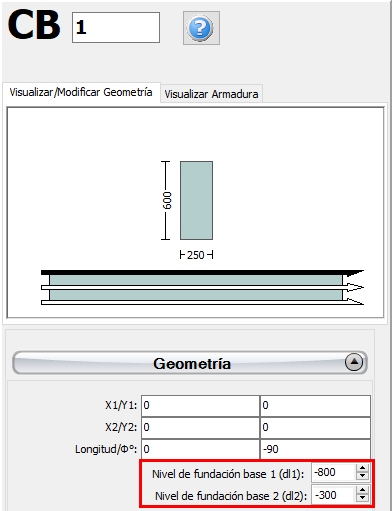The image size is (392, 511).
Task: Click the dl1 field showing -800
Action: click(x=334, y=472)
